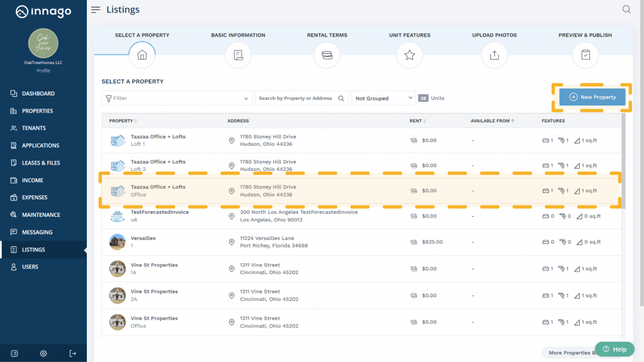Viewport: 644px width, 362px height.
Task: Open the Rental Terms coins icon
Action: tap(327, 55)
